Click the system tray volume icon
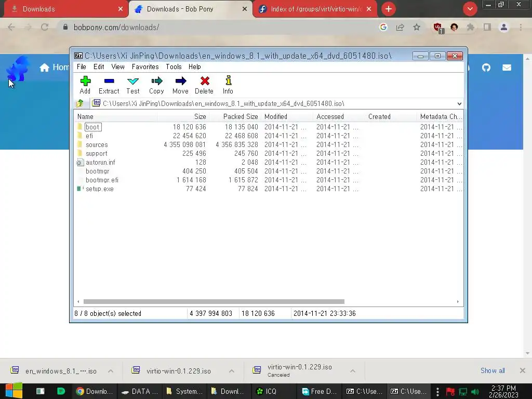 pyautogui.click(x=475, y=392)
